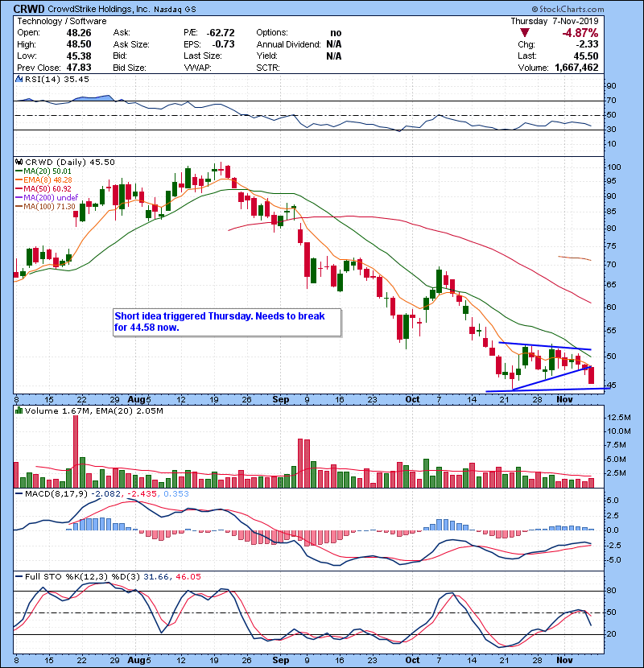Click the MA(20) 50.01 legend text
644x668 pixels.
(x=47, y=171)
